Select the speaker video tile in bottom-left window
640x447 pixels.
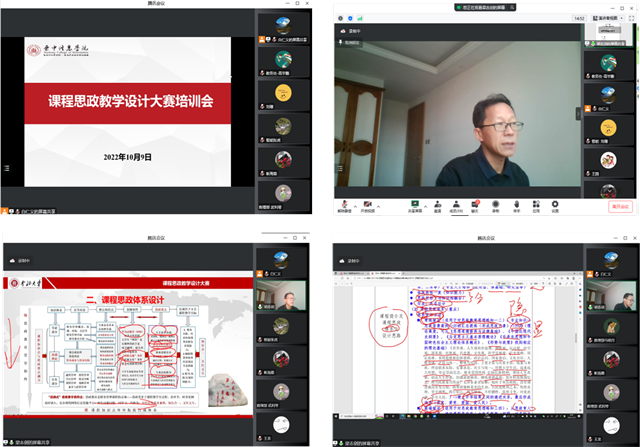pos(281,296)
